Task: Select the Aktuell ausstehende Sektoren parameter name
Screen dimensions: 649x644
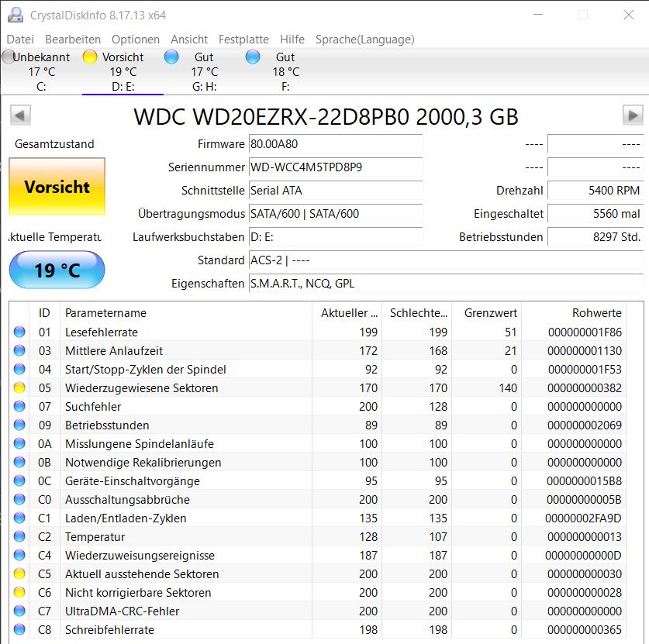Action: pos(142,574)
